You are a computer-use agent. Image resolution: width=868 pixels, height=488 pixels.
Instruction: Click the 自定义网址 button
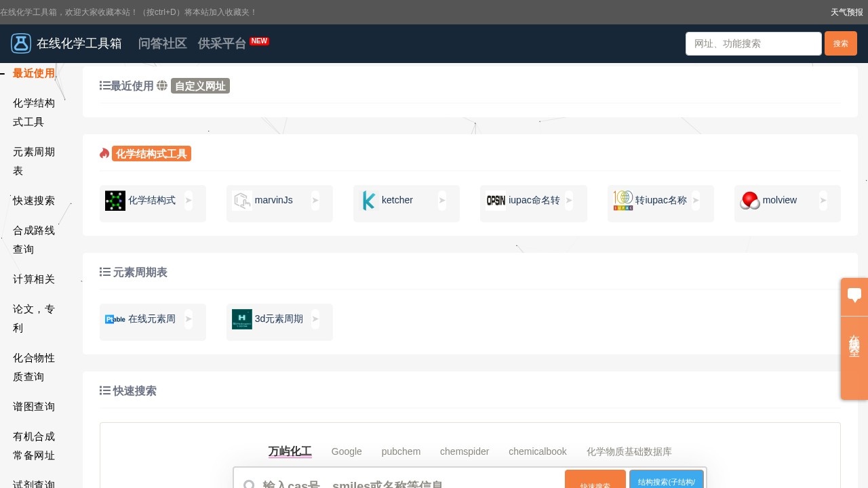(x=199, y=85)
